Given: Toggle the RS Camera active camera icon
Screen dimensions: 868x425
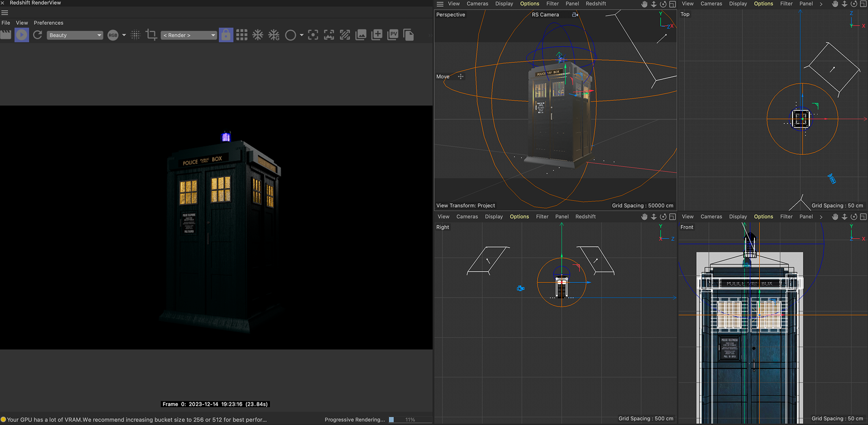Looking at the screenshot, I should coord(575,14).
